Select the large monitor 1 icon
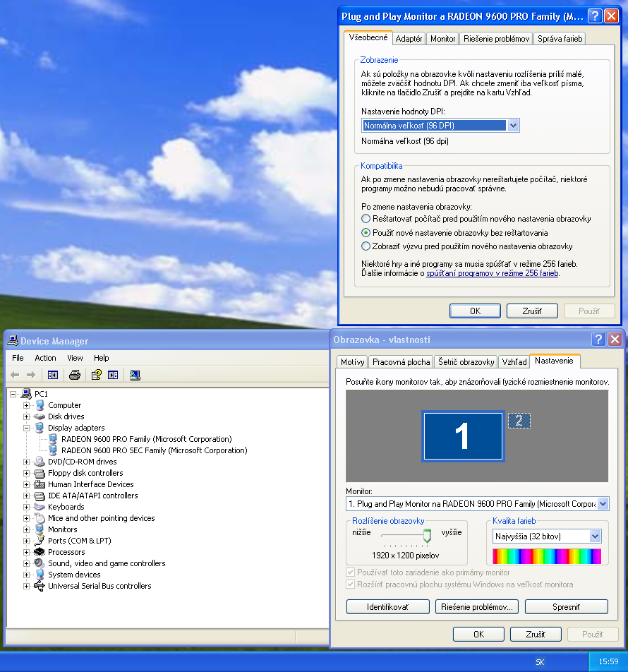This screenshot has width=628, height=672. (462, 436)
